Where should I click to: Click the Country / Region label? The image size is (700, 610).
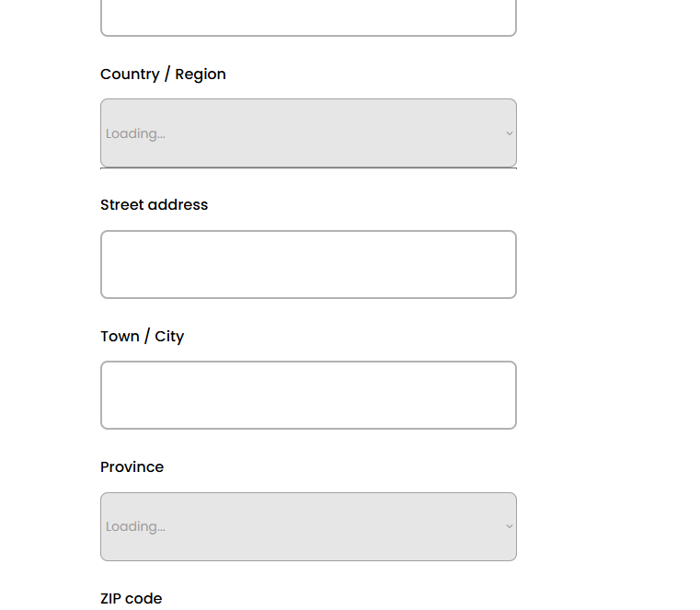163,75
